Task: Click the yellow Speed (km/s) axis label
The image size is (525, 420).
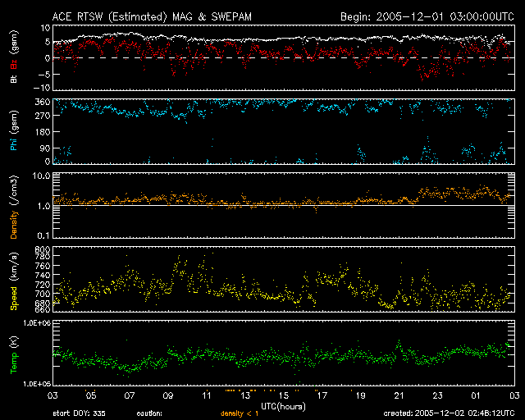Action: coord(13,281)
